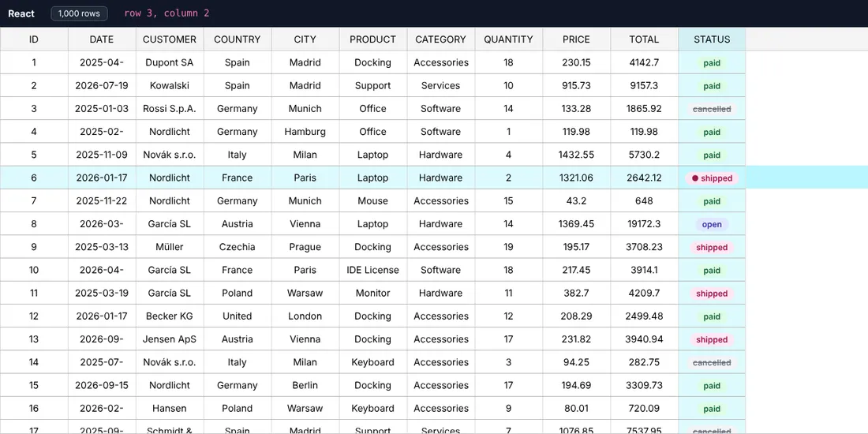Viewport: 868px width, 434px height.
Task: Select the open status badge in row 8
Action: (712, 224)
